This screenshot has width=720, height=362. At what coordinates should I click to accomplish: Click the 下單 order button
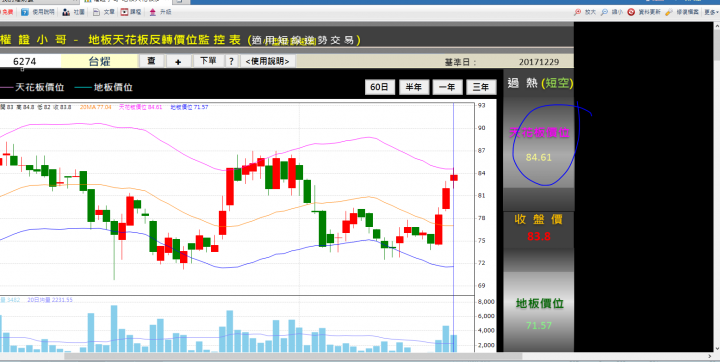(208, 61)
